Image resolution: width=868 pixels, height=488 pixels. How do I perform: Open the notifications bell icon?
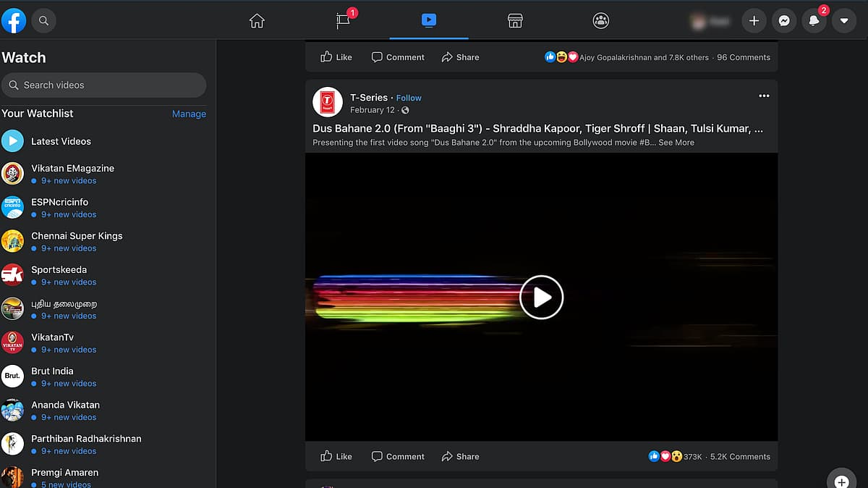click(814, 20)
